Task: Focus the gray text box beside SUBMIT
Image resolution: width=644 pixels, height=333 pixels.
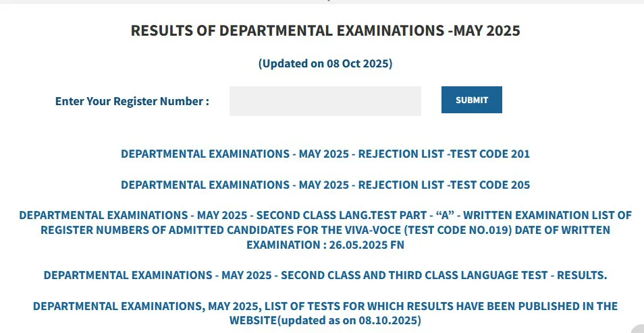Action: coord(325,101)
